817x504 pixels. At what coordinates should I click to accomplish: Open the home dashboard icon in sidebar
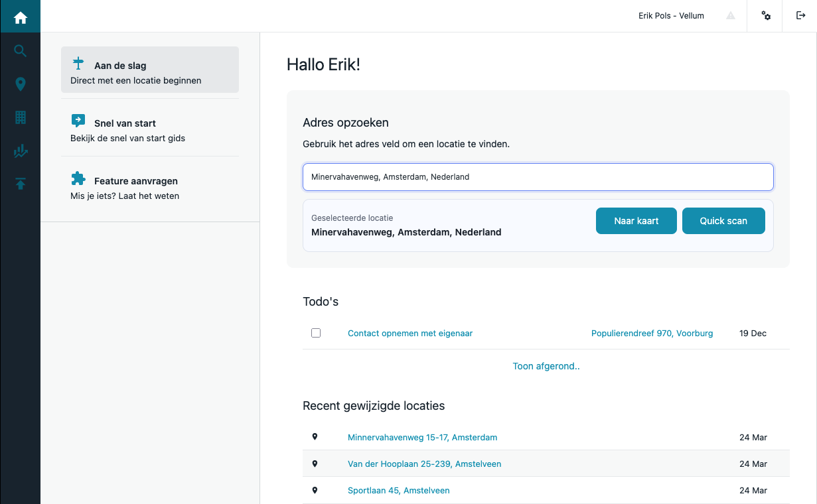[x=20, y=15]
